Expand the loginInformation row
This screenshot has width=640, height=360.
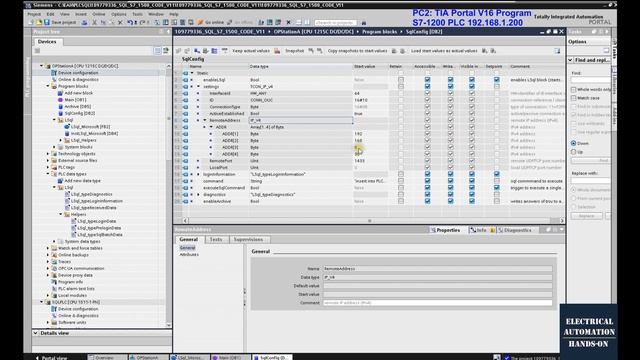click(x=198, y=174)
